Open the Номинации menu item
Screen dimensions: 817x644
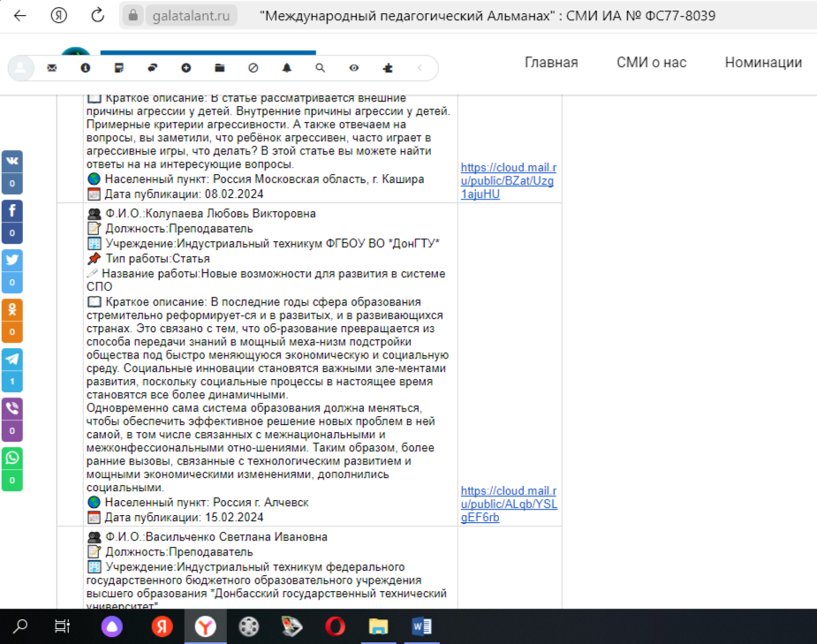click(x=763, y=63)
